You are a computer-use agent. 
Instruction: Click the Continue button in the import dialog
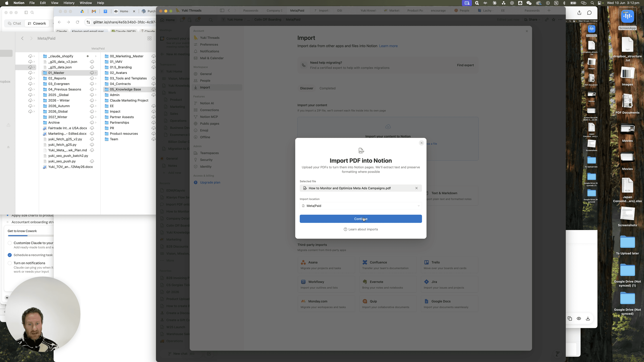click(361, 219)
